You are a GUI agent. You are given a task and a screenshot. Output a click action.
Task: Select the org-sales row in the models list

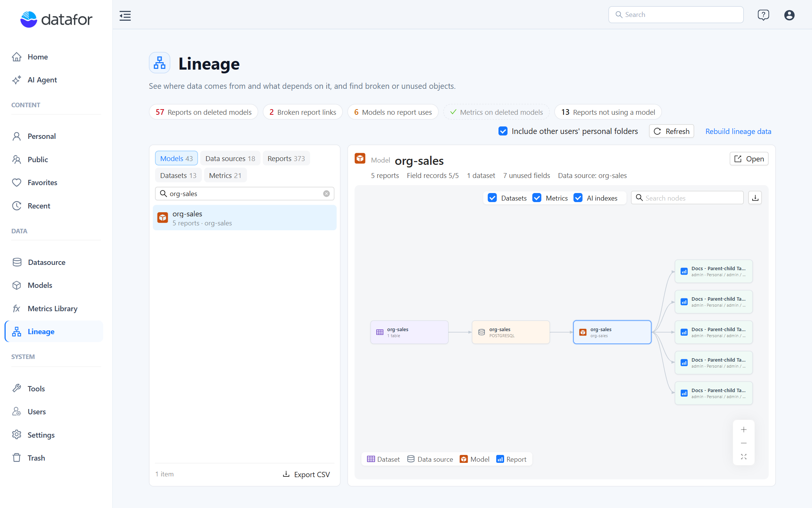click(x=245, y=218)
